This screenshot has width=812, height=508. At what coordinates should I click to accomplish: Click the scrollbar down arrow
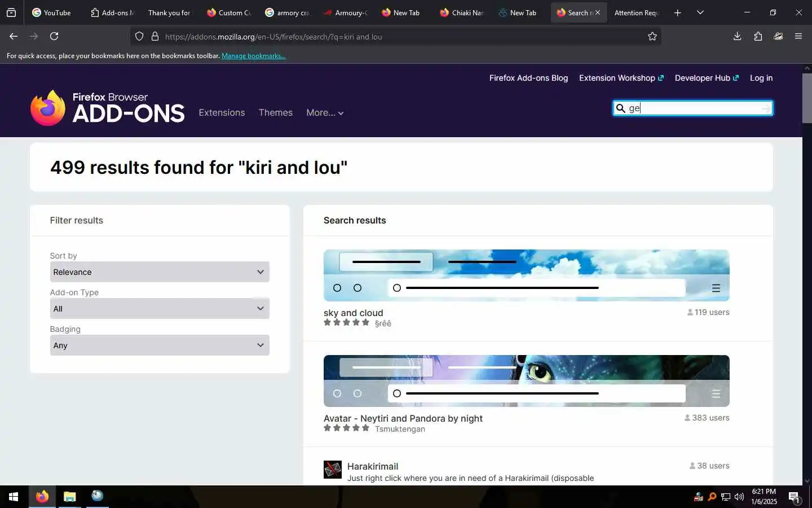point(807,481)
